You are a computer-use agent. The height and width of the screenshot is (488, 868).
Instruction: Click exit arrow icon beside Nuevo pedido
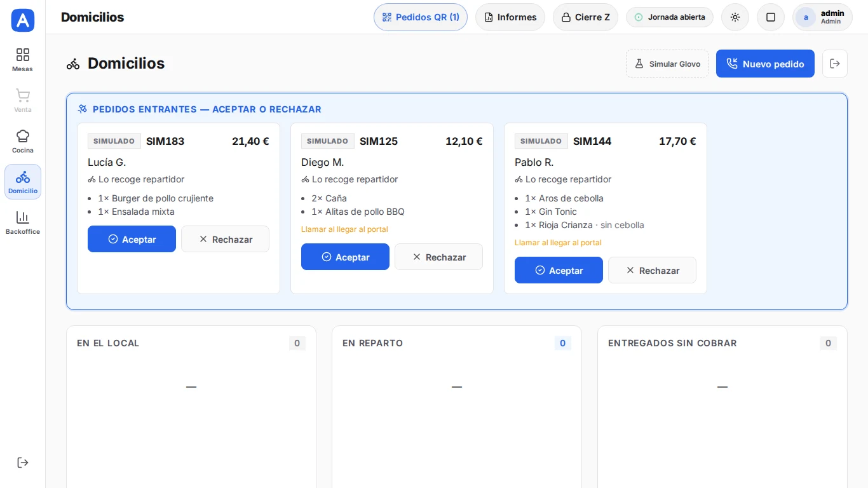pos(835,64)
